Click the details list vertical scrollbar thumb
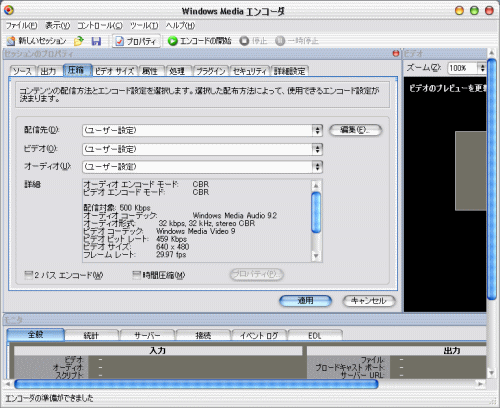The width and height of the screenshot is (500, 408). coord(316,213)
